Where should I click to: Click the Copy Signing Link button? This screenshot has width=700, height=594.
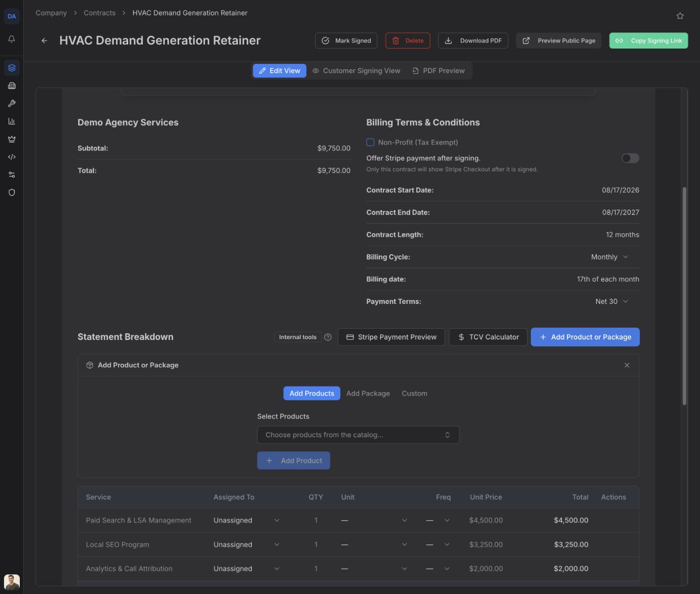click(649, 41)
